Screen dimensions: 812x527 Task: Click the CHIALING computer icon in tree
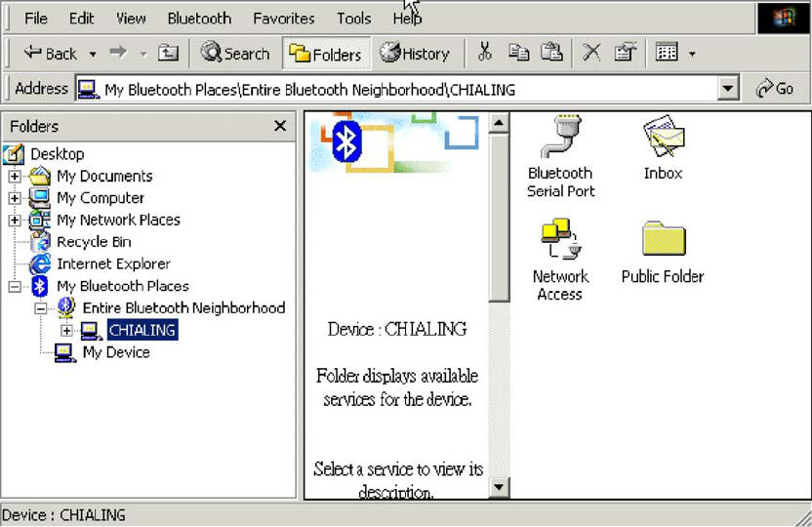click(x=91, y=330)
